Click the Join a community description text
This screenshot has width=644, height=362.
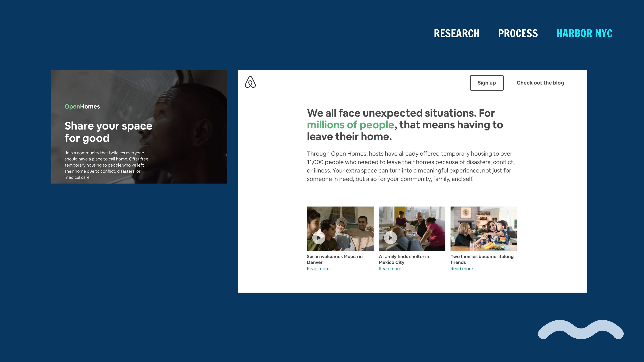coord(107,165)
